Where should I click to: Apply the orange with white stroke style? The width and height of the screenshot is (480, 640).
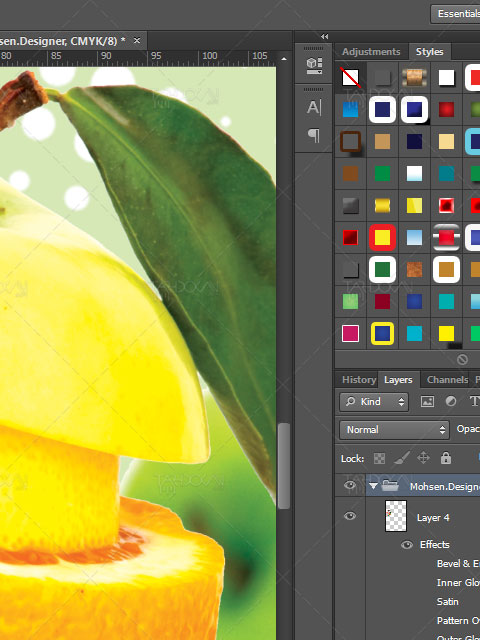point(446,269)
